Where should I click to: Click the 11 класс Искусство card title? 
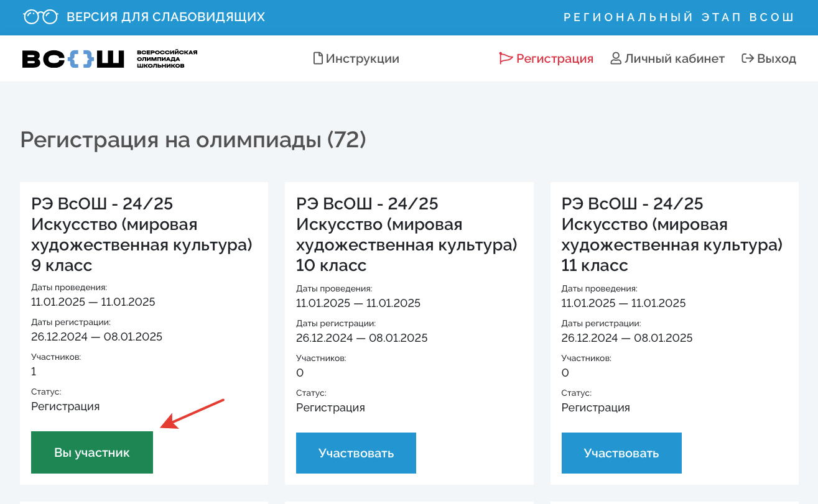[x=672, y=234]
